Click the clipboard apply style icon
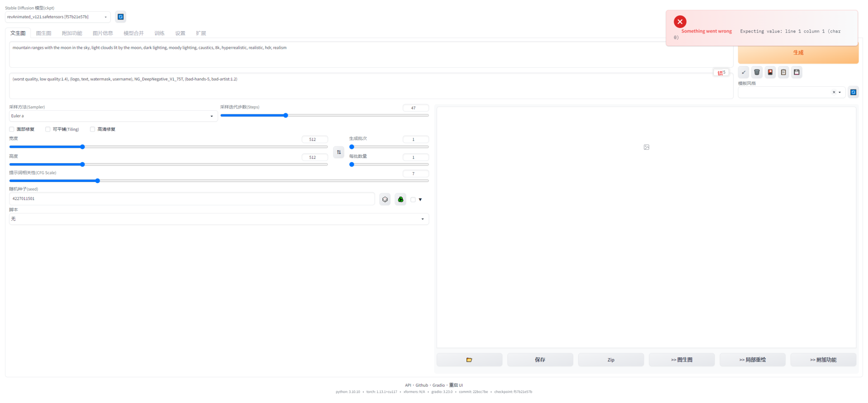The image size is (868, 403). click(783, 72)
